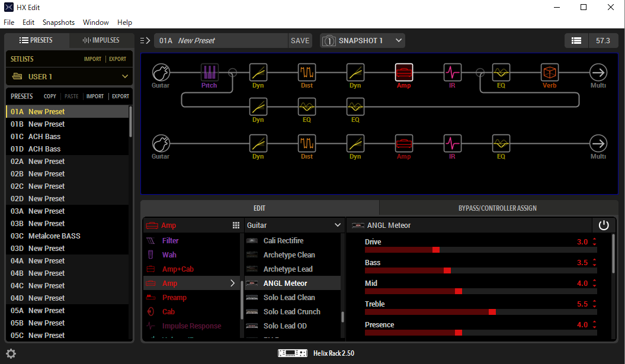The width and height of the screenshot is (625, 364).
Task: Choose the Solo Lead Crunch amp model
Action: coord(293,311)
